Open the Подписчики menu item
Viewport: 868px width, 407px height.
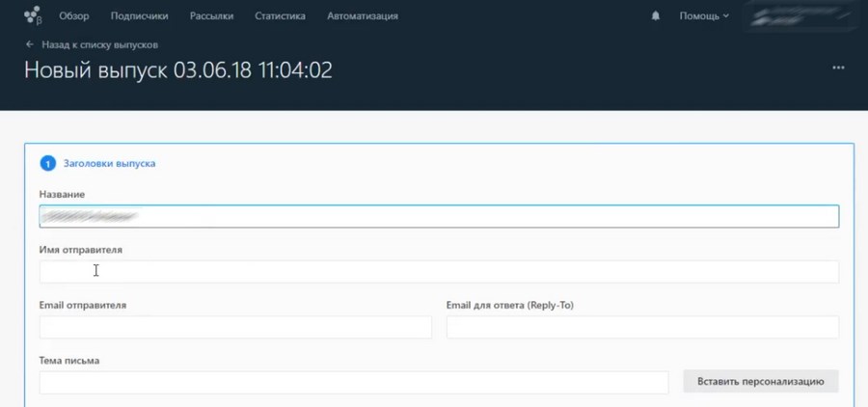tap(139, 16)
